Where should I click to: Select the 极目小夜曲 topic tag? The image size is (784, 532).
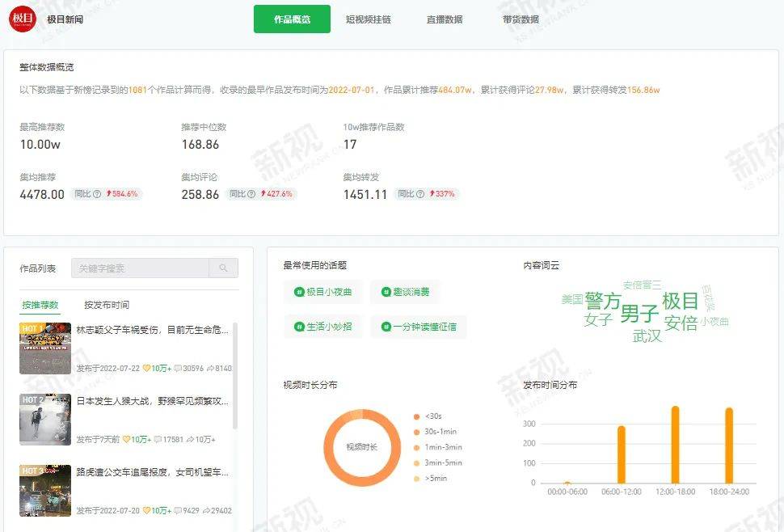coord(323,292)
